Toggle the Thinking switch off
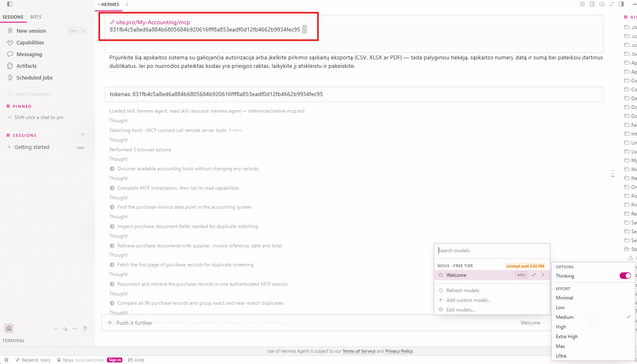The width and height of the screenshot is (637, 364). click(625, 276)
